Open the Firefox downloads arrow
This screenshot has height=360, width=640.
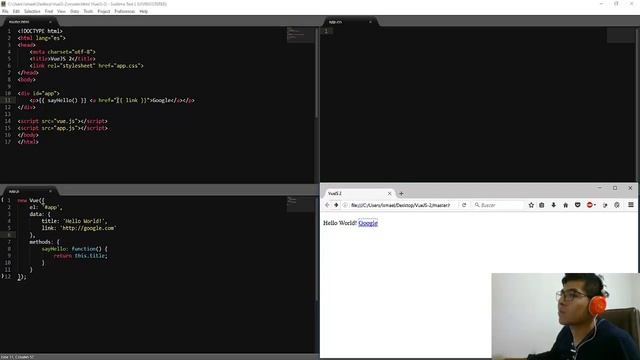point(553,205)
